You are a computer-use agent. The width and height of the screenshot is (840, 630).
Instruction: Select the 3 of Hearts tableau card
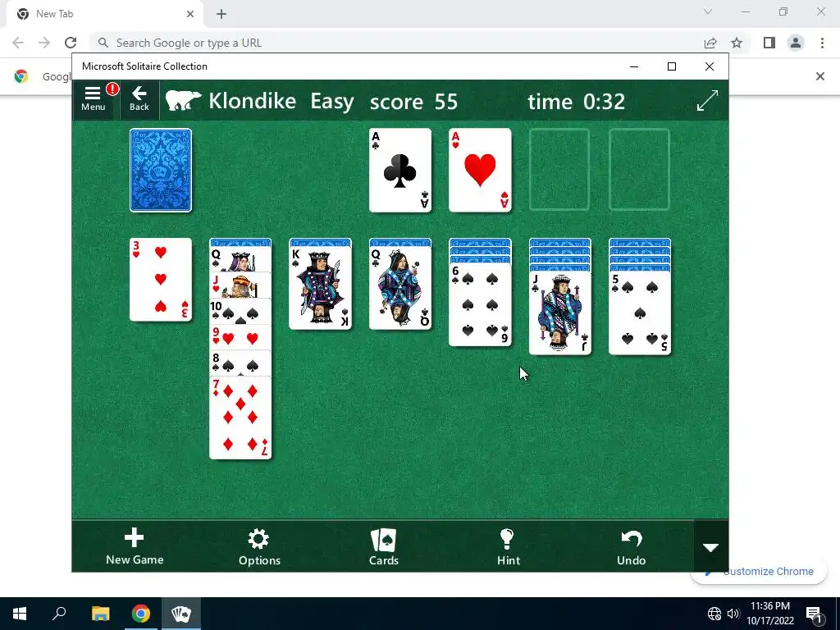[x=161, y=280]
